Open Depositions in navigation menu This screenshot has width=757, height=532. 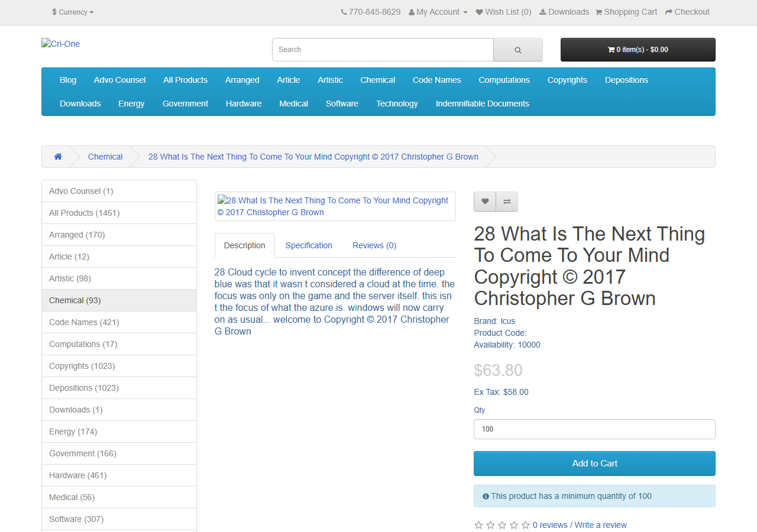pos(626,80)
